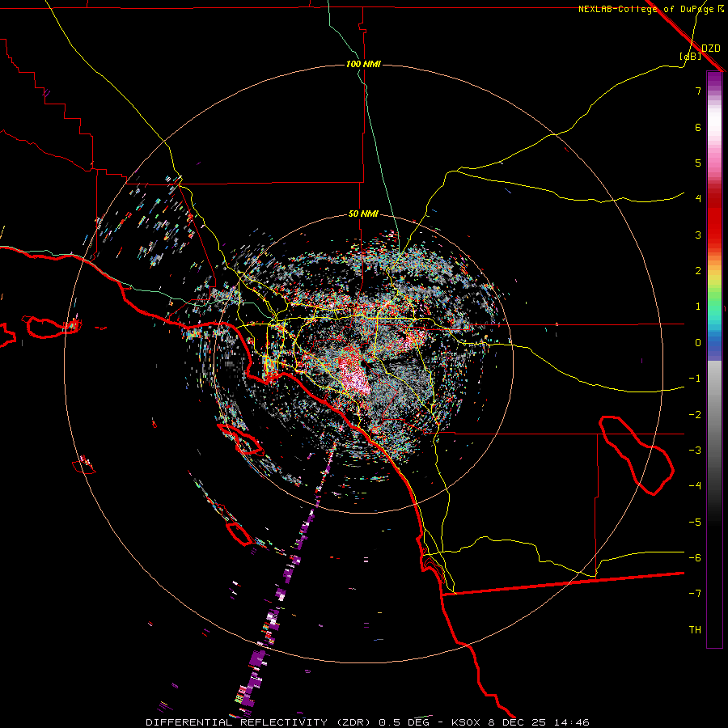Click the 14:46 timestamp
Viewport: 728px width, 728px height.
point(572,722)
